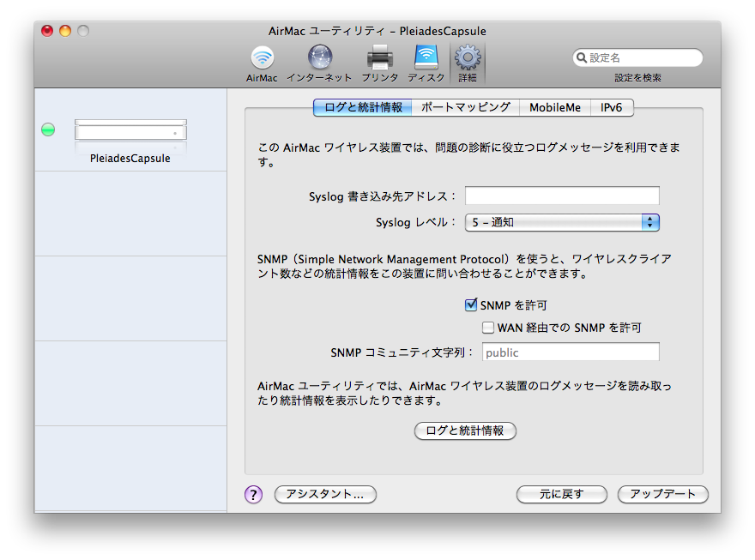Close the AirMac ユーティリティ window

pyautogui.click(x=47, y=31)
